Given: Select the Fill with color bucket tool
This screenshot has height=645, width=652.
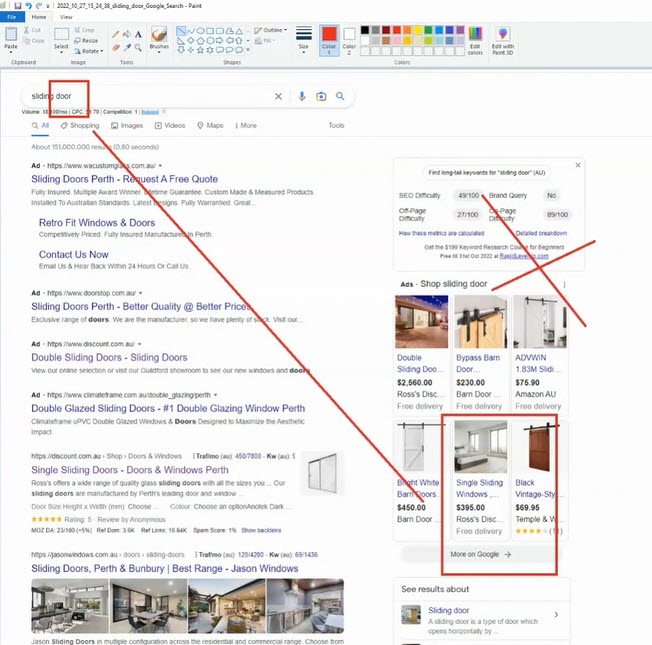Looking at the screenshot, I should (127, 35).
